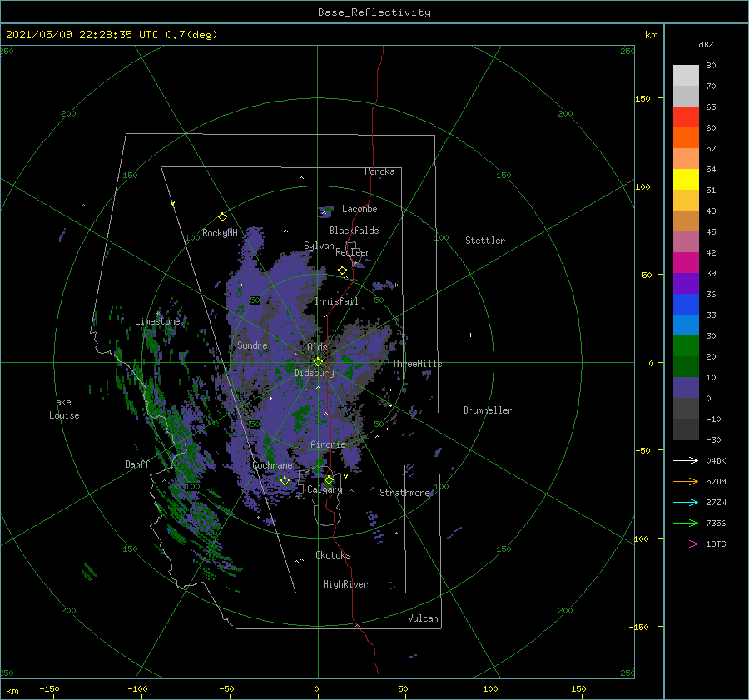
Task: Pick the pink 42-45 dBZ swatch
Action: tap(686, 242)
